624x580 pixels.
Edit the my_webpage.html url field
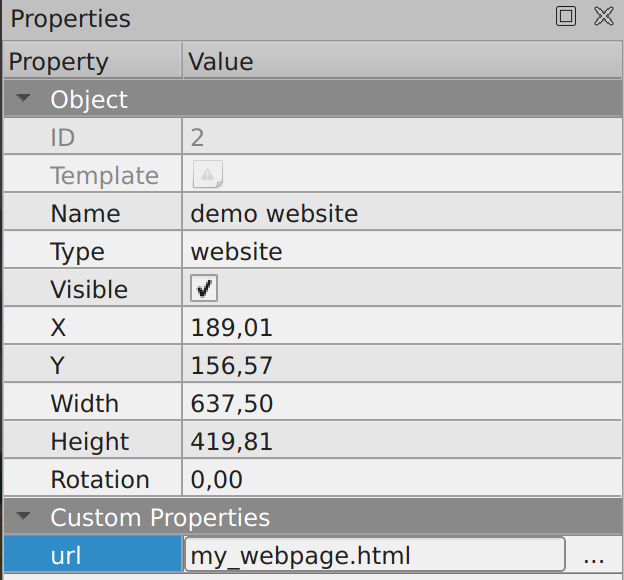click(374, 555)
